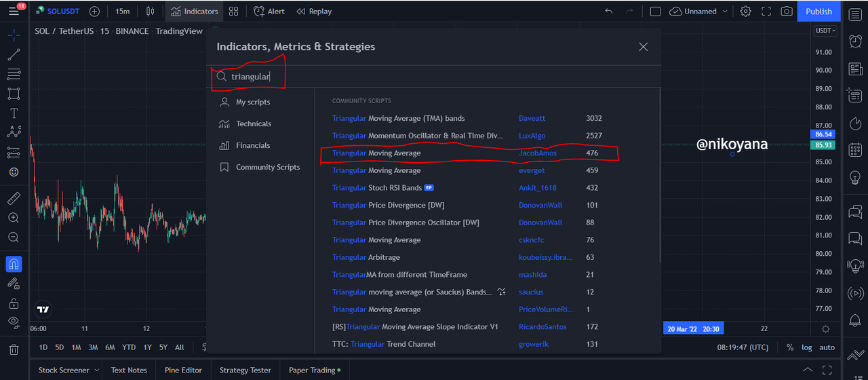
Task: Open the calendar panel in right sidebar
Action: click(855, 150)
